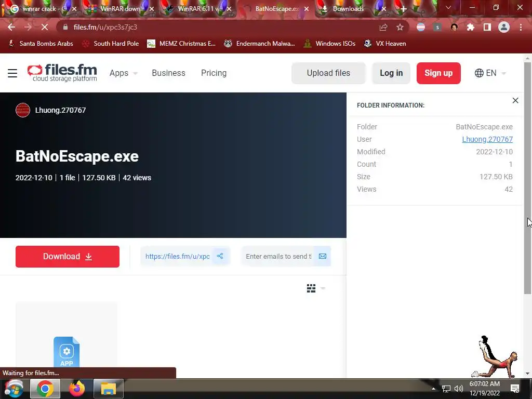This screenshot has height=399, width=532.
Task: Close the Folder Information panel
Action: point(515,100)
